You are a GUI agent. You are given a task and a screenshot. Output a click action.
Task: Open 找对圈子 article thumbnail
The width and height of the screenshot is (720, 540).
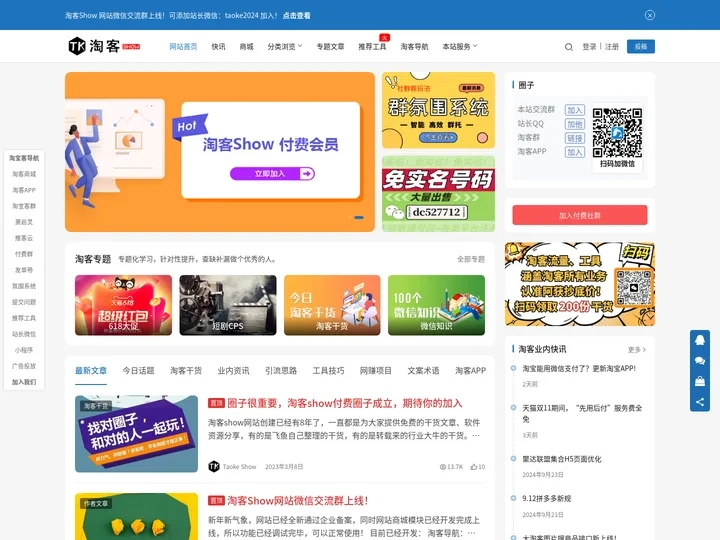[x=136, y=433]
